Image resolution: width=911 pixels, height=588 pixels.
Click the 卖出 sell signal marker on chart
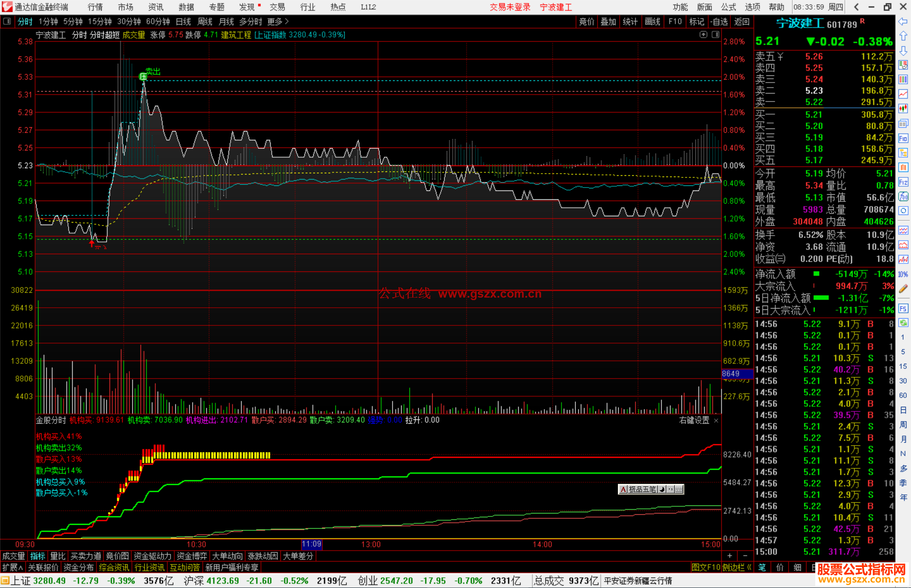(153, 71)
